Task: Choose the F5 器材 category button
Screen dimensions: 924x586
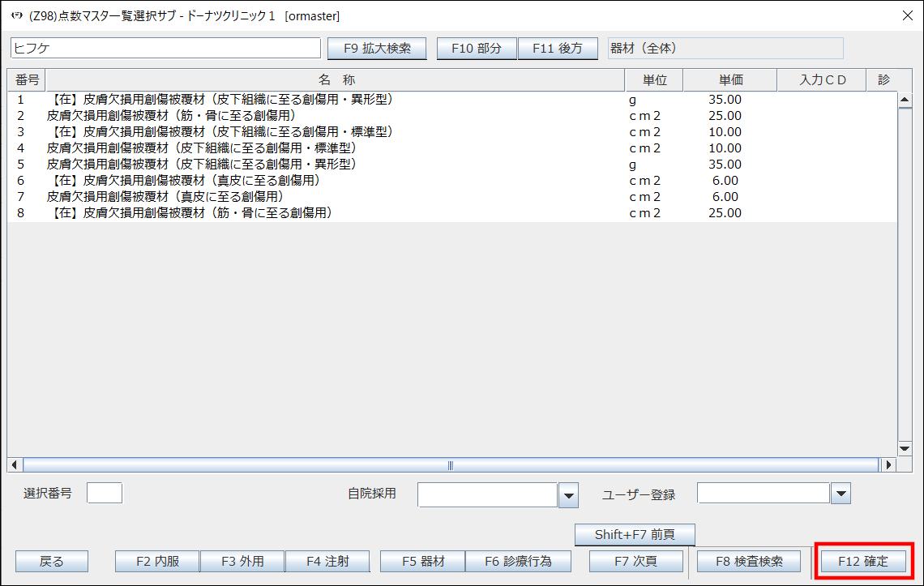Action: [422, 561]
